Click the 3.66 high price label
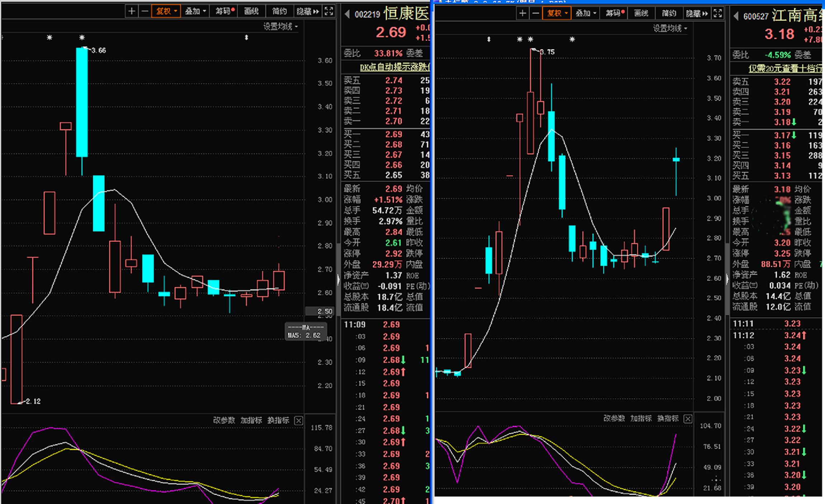Screen dimensions: 825x504 click(99, 51)
